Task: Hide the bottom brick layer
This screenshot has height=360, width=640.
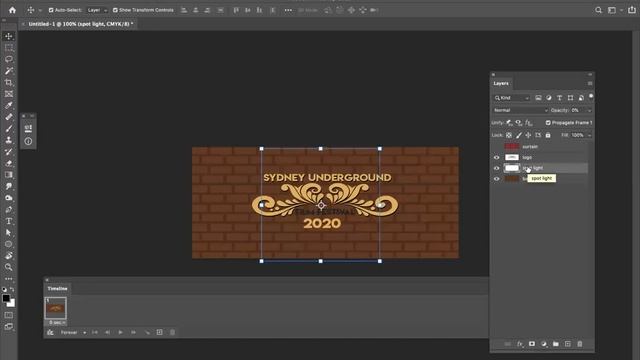Action: click(496, 178)
